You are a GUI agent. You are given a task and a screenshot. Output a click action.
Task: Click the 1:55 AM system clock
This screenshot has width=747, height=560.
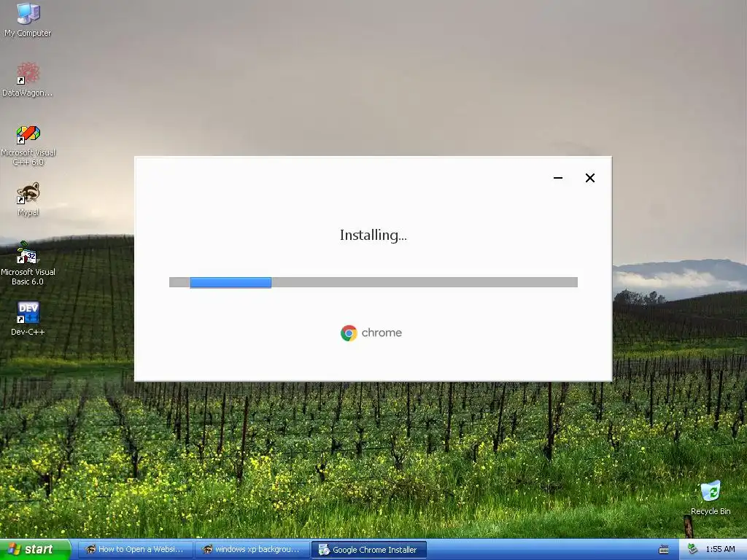(x=720, y=550)
